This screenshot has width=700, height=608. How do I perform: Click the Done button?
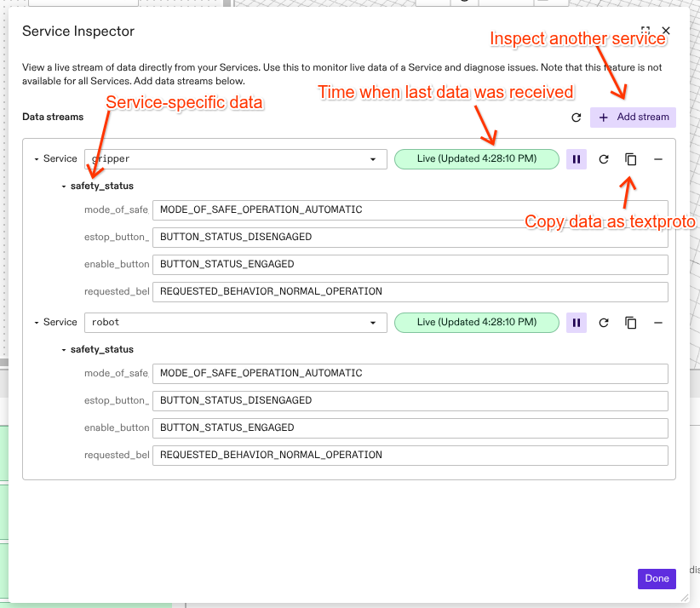tap(657, 578)
